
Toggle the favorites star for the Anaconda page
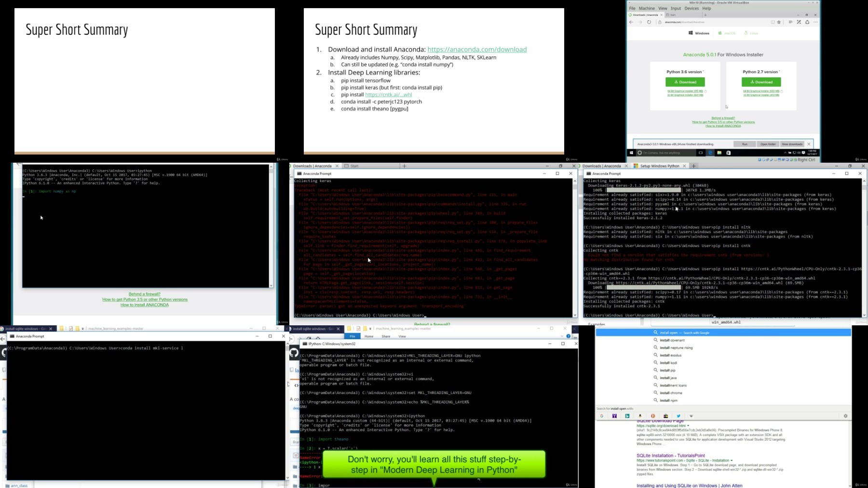coord(779,22)
